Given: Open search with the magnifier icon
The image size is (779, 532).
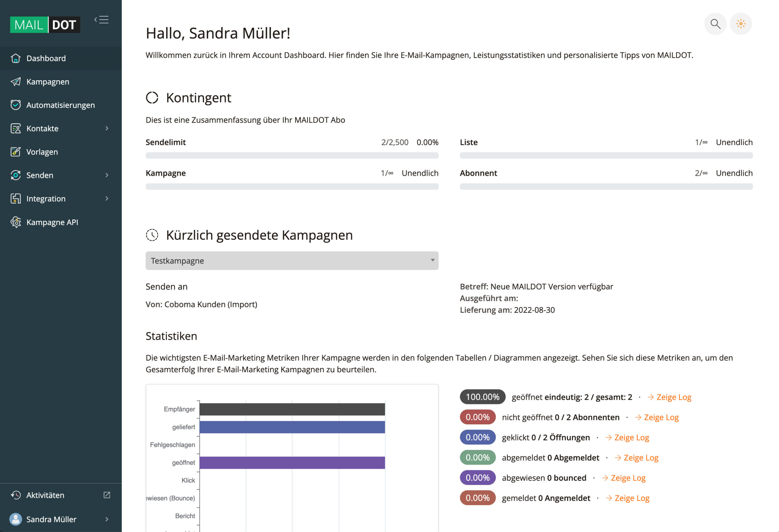Looking at the screenshot, I should coord(715,24).
